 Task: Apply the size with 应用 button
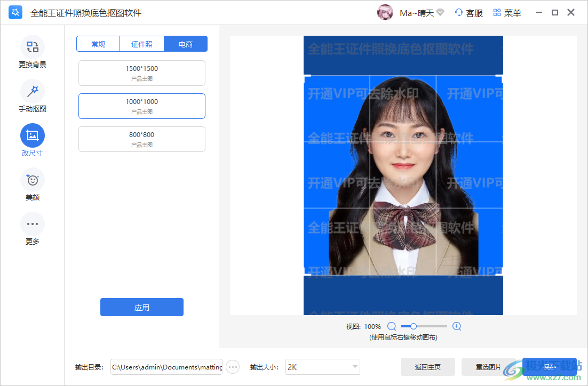coord(142,307)
